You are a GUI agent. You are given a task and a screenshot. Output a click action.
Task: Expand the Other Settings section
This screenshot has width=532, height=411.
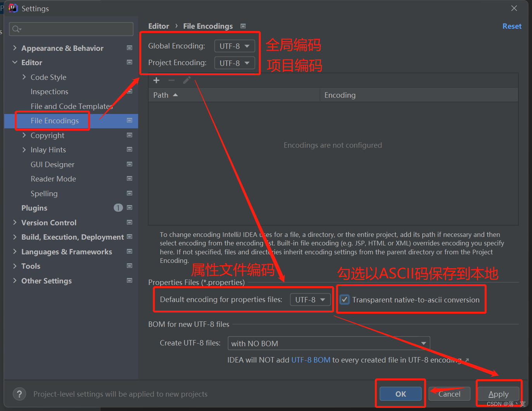tap(15, 281)
